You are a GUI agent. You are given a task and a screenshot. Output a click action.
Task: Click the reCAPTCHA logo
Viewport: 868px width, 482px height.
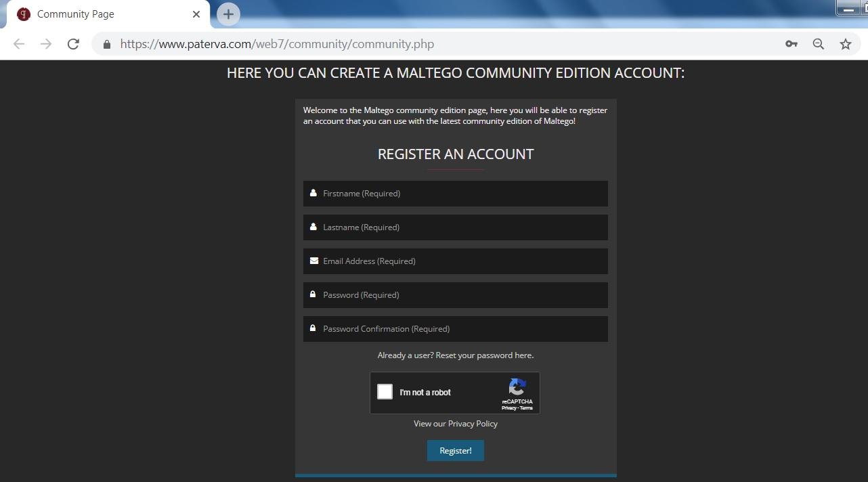[517, 387]
